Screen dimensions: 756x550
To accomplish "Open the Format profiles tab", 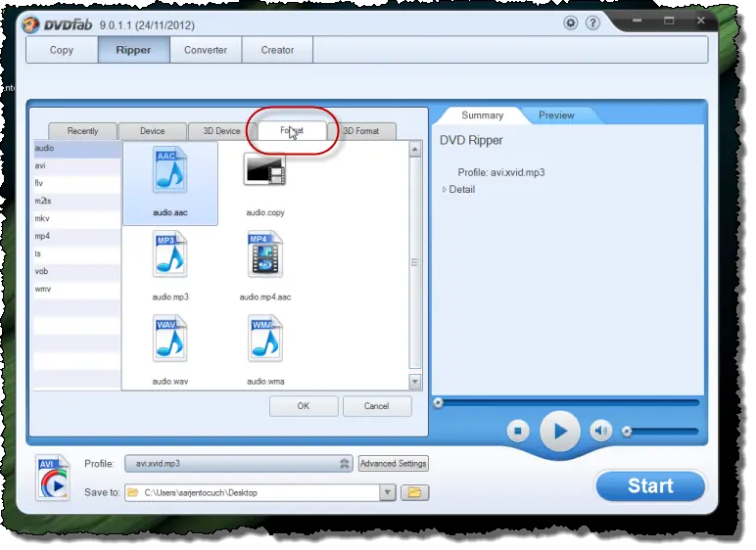I will click(x=292, y=130).
